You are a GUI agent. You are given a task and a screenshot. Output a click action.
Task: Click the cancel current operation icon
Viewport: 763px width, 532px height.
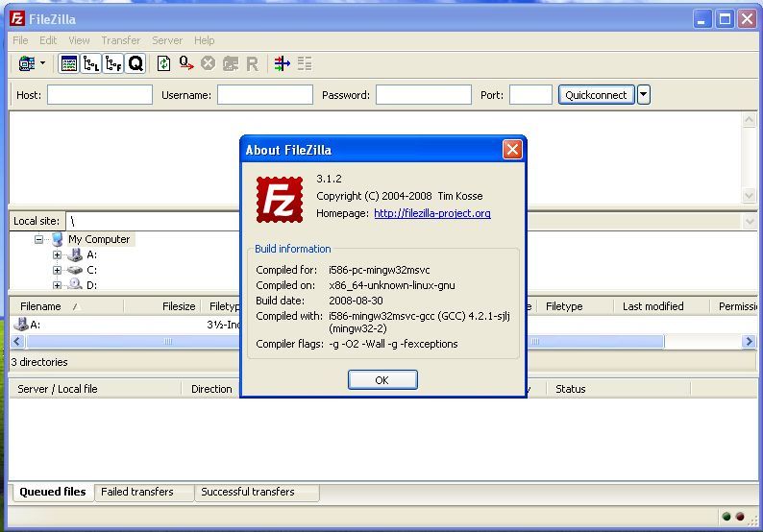pyautogui.click(x=209, y=63)
